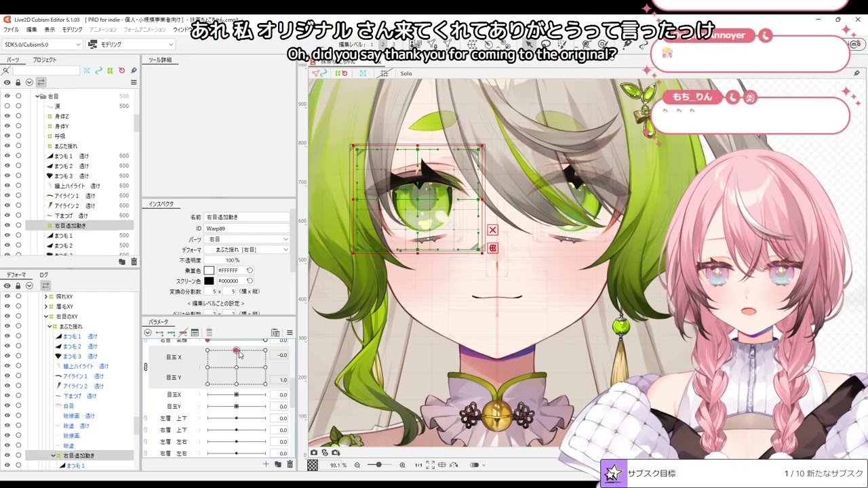This screenshot has height=488, width=868.
Task: Hide the 右目 folder with its eye icon
Action: pyautogui.click(x=7, y=96)
